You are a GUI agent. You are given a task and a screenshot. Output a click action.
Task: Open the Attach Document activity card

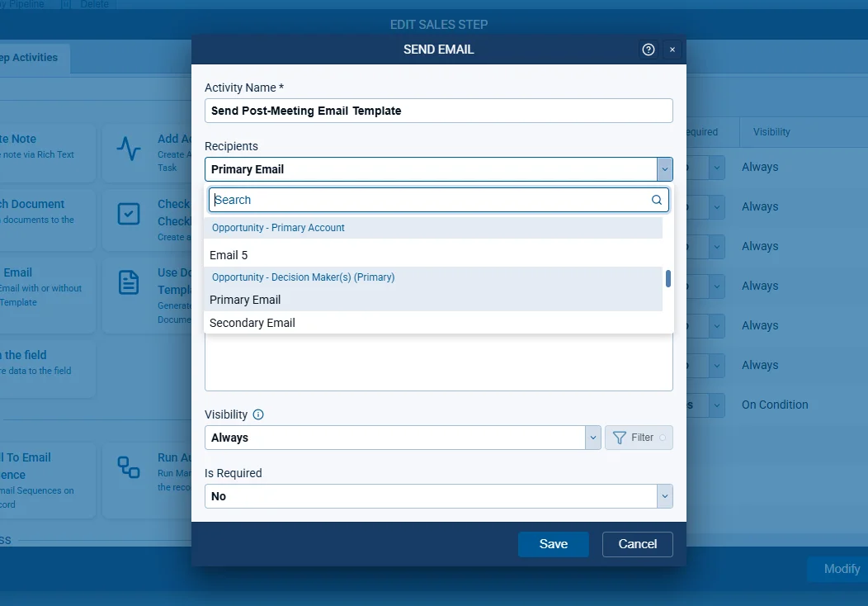coord(47,220)
